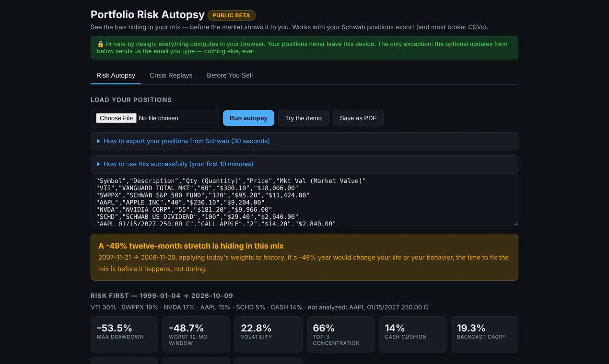
Task: Click the Choose File button
Action: [117, 118]
